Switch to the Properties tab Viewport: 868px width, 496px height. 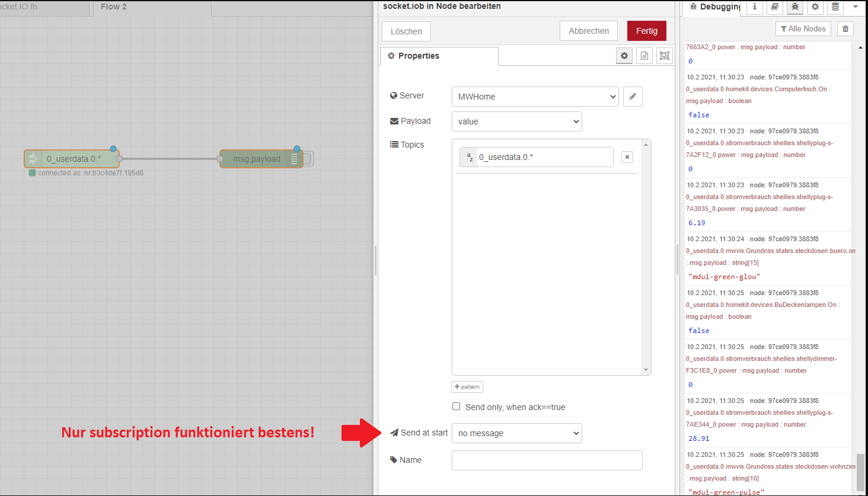pyautogui.click(x=439, y=56)
